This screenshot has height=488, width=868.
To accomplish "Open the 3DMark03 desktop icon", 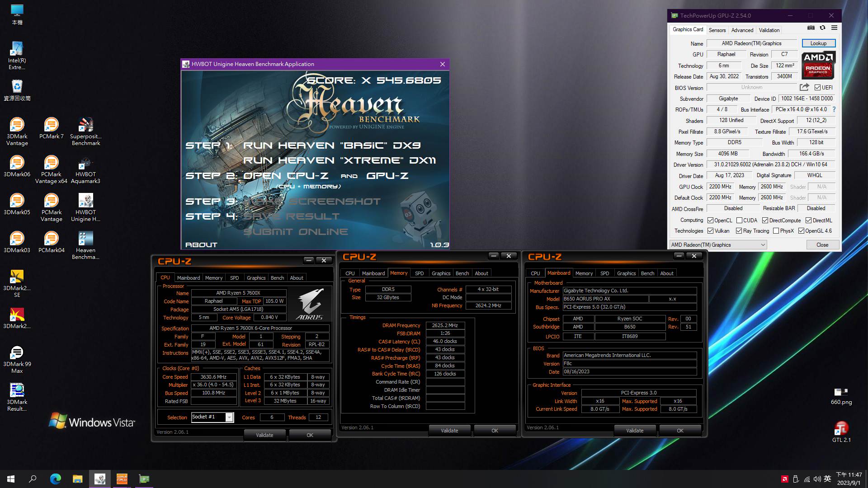I will coord(17,242).
